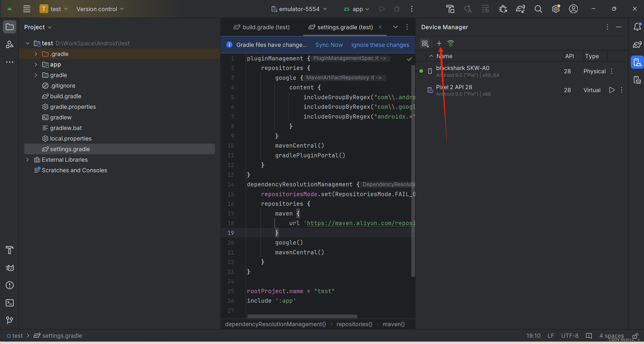The width and height of the screenshot is (644, 344).
Task: Expand the .gradle folder
Action: [36, 54]
